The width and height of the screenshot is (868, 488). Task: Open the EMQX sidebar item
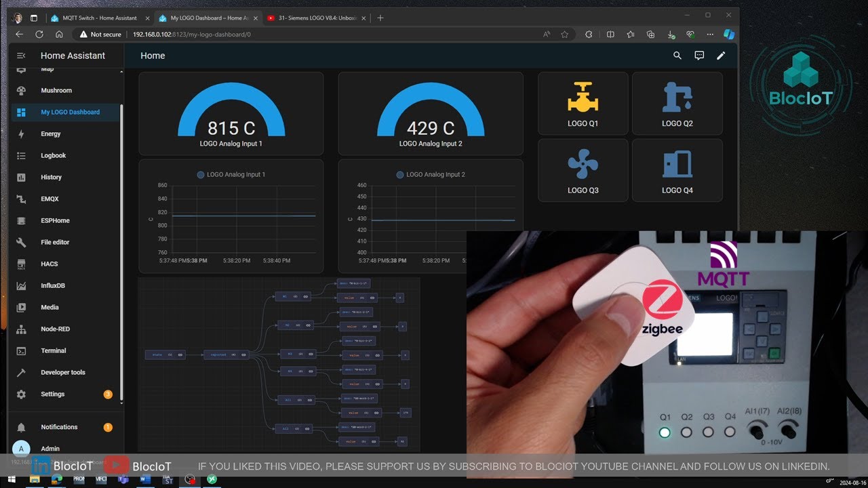coord(66,199)
